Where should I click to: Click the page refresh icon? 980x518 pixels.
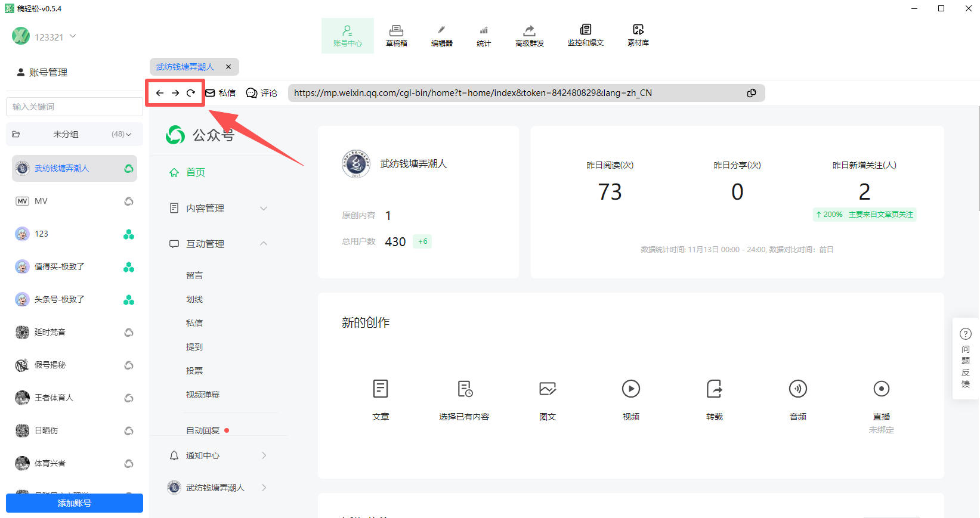click(x=191, y=93)
